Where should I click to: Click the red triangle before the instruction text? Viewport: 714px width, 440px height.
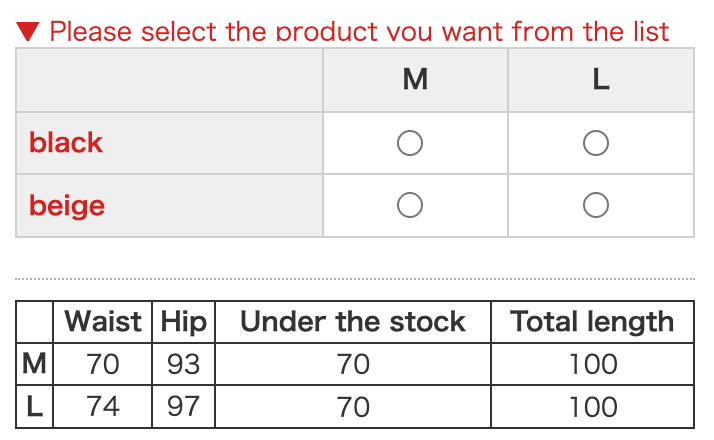[x=28, y=31]
